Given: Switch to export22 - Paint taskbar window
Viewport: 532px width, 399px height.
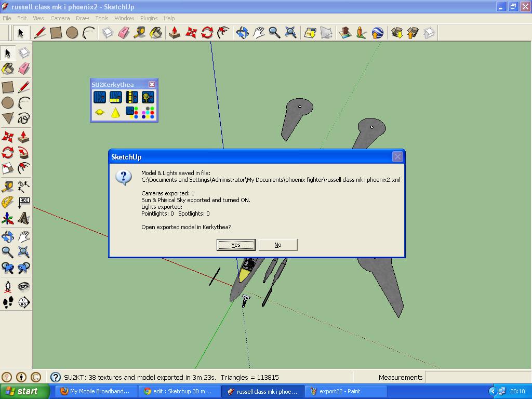Looking at the screenshot, I should pyautogui.click(x=345, y=391).
